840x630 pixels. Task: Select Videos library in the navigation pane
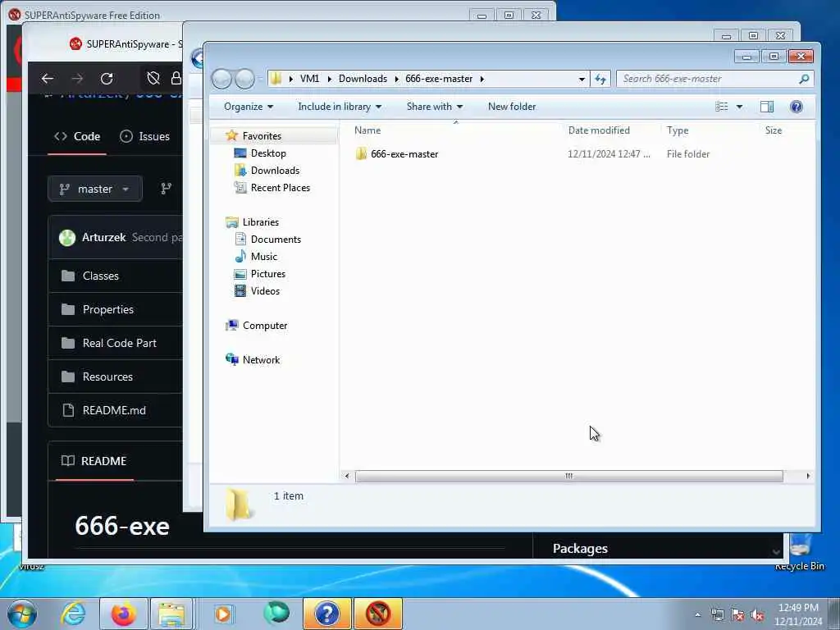[265, 291]
